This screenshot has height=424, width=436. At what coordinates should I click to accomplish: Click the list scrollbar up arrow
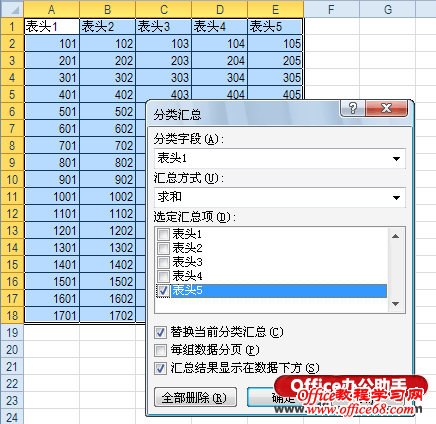[396, 236]
